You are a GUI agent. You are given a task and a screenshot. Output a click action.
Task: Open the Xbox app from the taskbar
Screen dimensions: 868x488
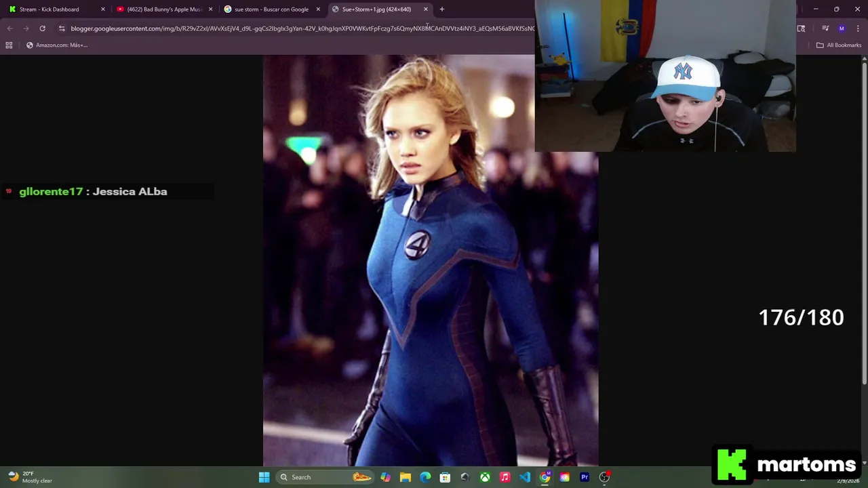pyautogui.click(x=485, y=477)
